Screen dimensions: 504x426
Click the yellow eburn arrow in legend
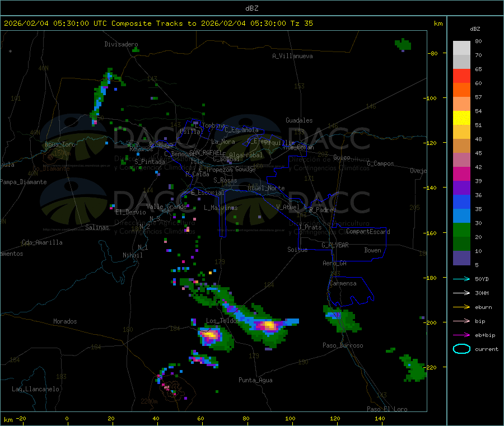coord(461,307)
